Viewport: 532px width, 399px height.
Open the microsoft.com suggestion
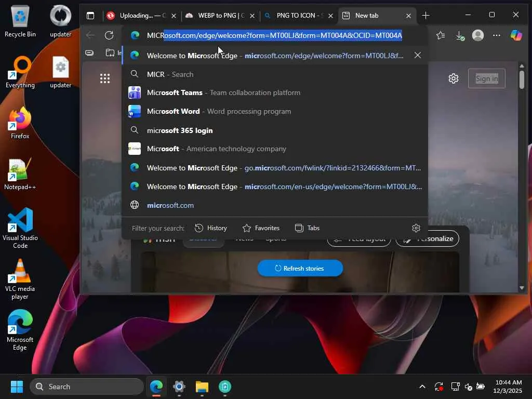[x=275, y=205]
